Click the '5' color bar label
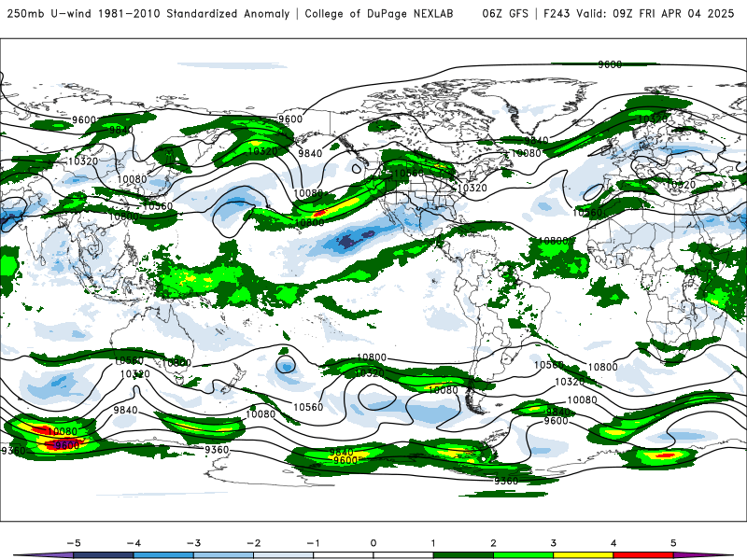The image size is (747, 560). click(x=673, y=543)
